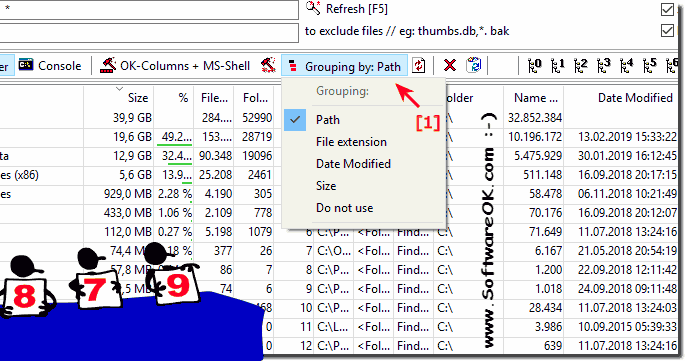Click the 2.28 % percentage cell
685x361 pixels.
point(175,194)
